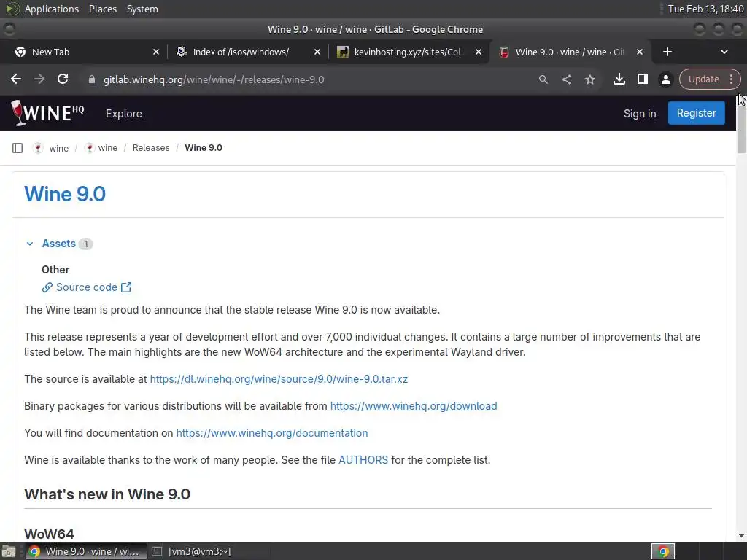The height and width of the screenshot is (560, 747).
Task: Click the Wine 9.0 breadcrumb
Action: [x=204, y=147]
